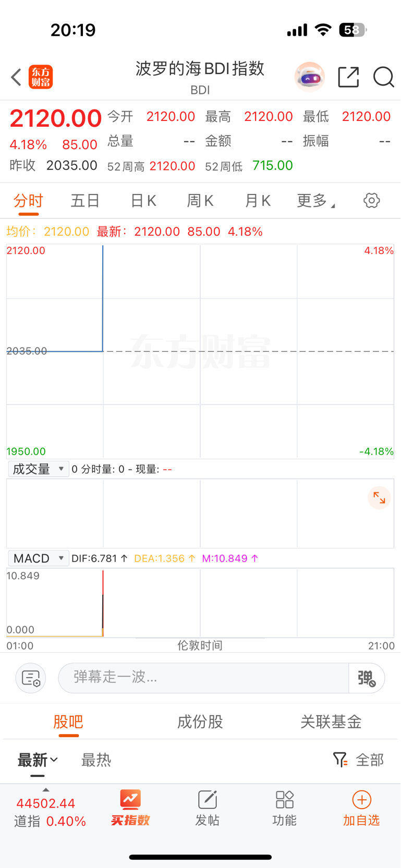Image resolution: width=401 pixels, height=868 pixels.
Task: Open chart settings gear icon
Action: coord(371,200)
